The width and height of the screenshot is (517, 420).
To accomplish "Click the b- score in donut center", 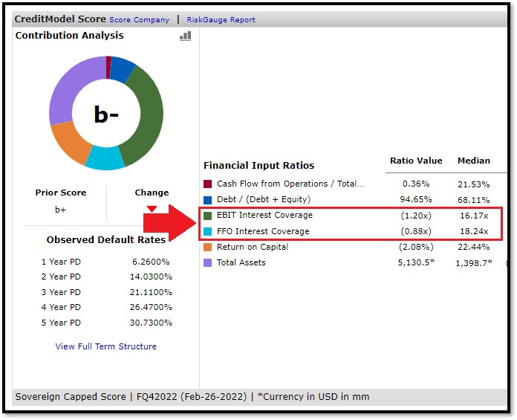I will (x=106, y=114).
